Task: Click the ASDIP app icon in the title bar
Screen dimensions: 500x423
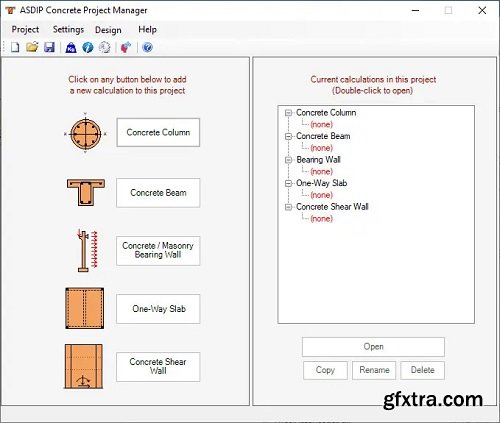Action: [10, 10]
